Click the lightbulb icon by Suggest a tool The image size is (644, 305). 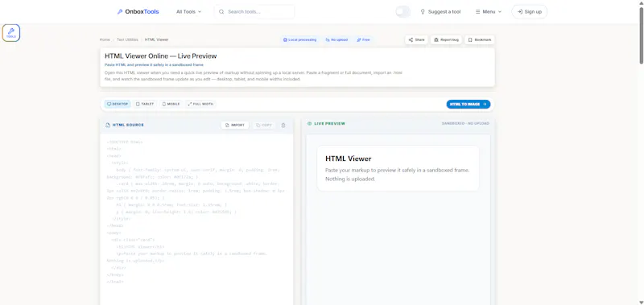pos(423,11)
